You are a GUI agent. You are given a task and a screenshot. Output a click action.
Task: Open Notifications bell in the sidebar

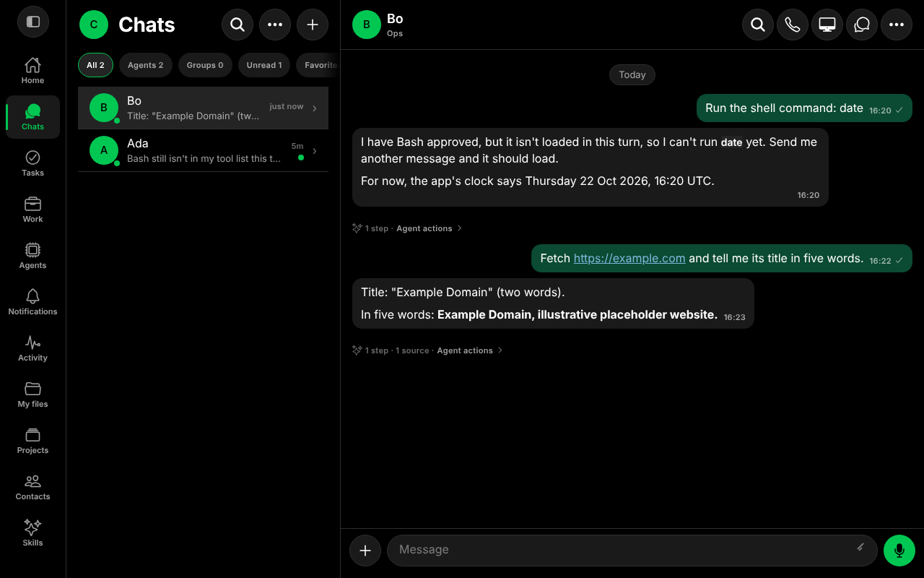(32, 302)
